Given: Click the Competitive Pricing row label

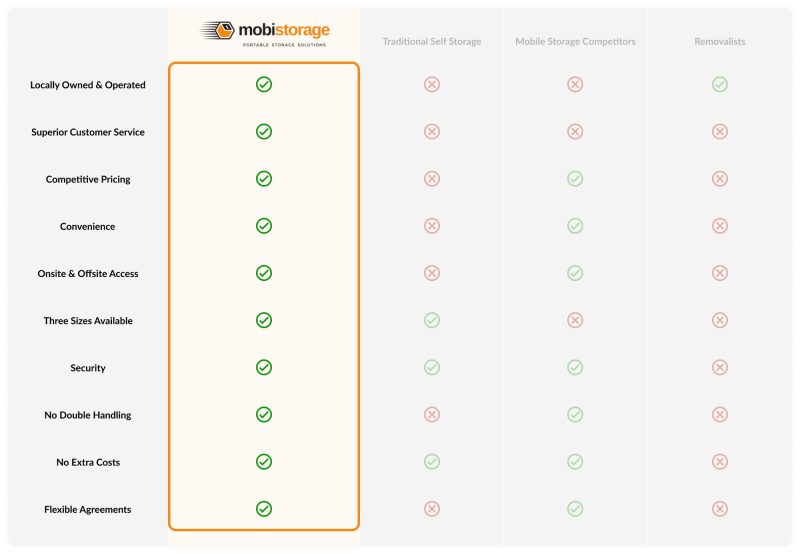Looking at the screenshot, I should (88, 180).
